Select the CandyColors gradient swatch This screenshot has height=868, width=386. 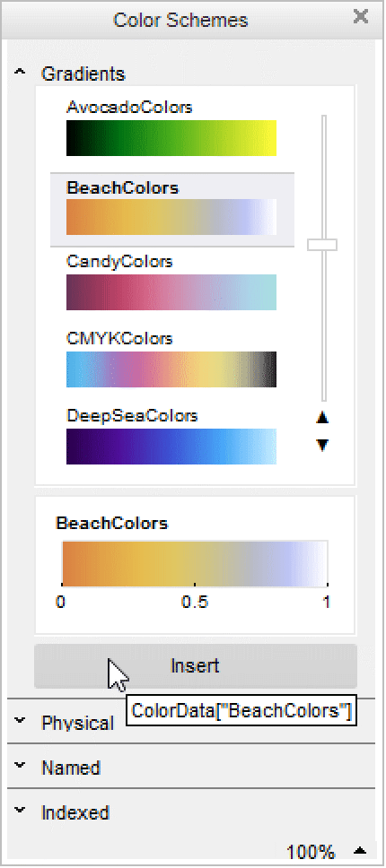tap(171, 292)
